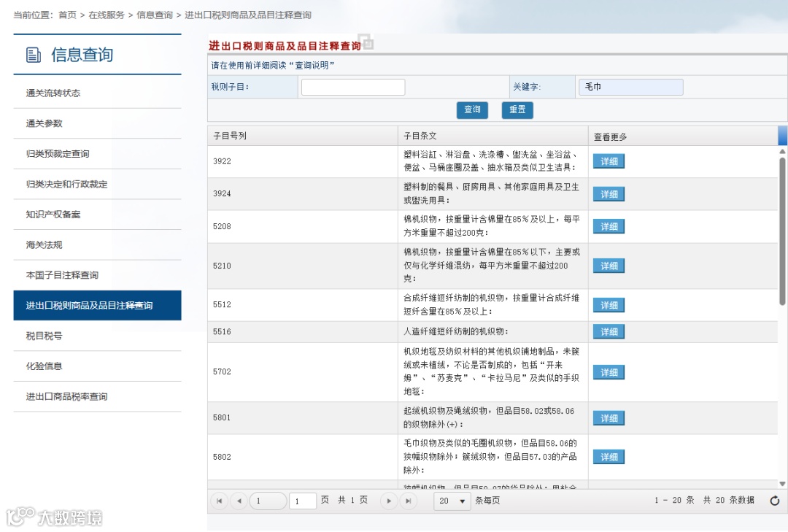Open 详细 for heading 3924

pos(609,194)
